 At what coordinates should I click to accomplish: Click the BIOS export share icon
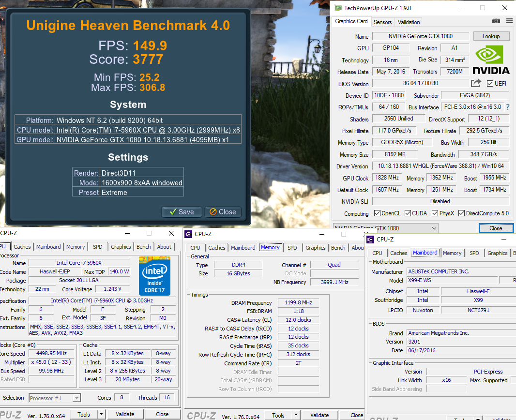476,83
